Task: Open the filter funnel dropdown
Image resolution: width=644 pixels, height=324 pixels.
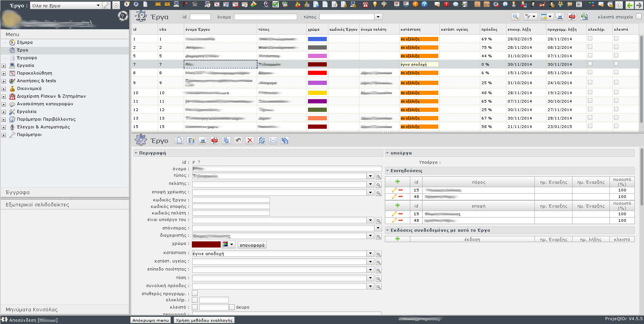Action: click(x=530, y=17)
